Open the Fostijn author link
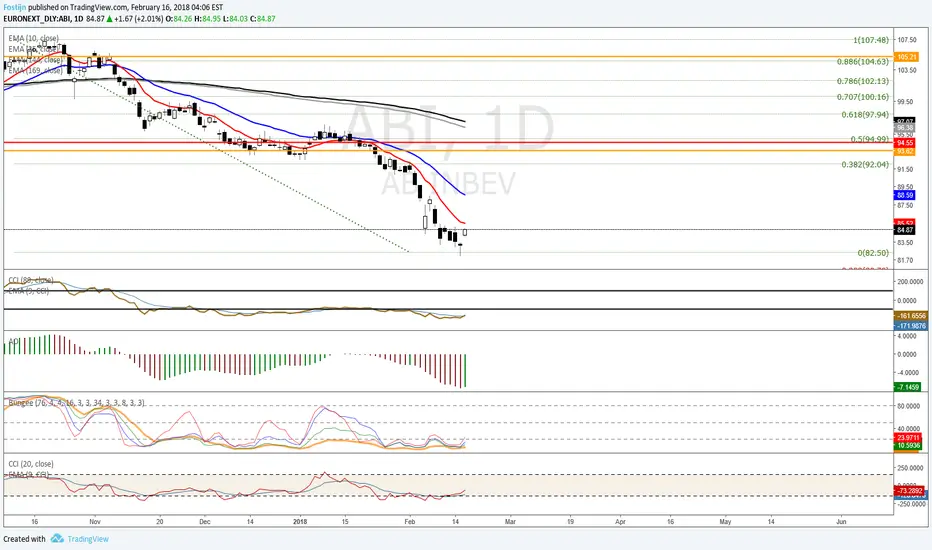The width and height of the screenshot is (932, 550). coord(15,7)
